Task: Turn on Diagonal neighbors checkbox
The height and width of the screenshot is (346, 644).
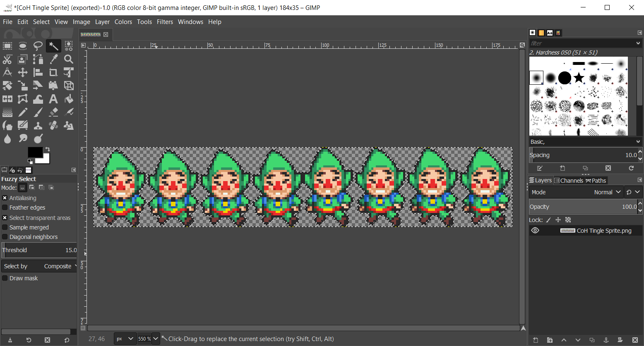Action: (x=5, y=237)
